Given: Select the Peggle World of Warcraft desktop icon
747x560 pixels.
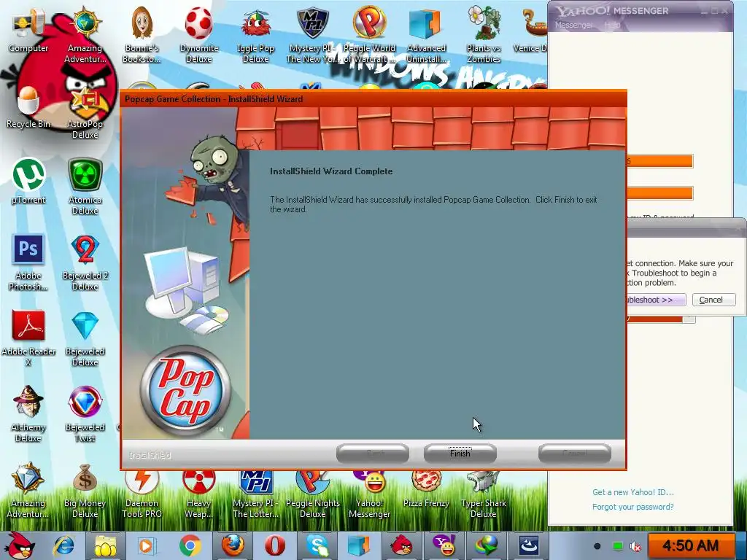Looking at the screenshot, I should click(x=369, y=36).
